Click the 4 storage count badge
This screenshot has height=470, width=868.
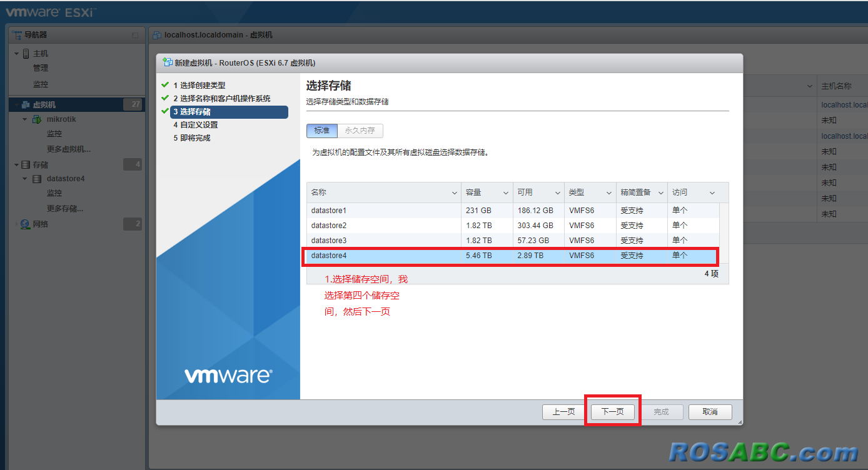pyautogui.click(x=133, y=165)
